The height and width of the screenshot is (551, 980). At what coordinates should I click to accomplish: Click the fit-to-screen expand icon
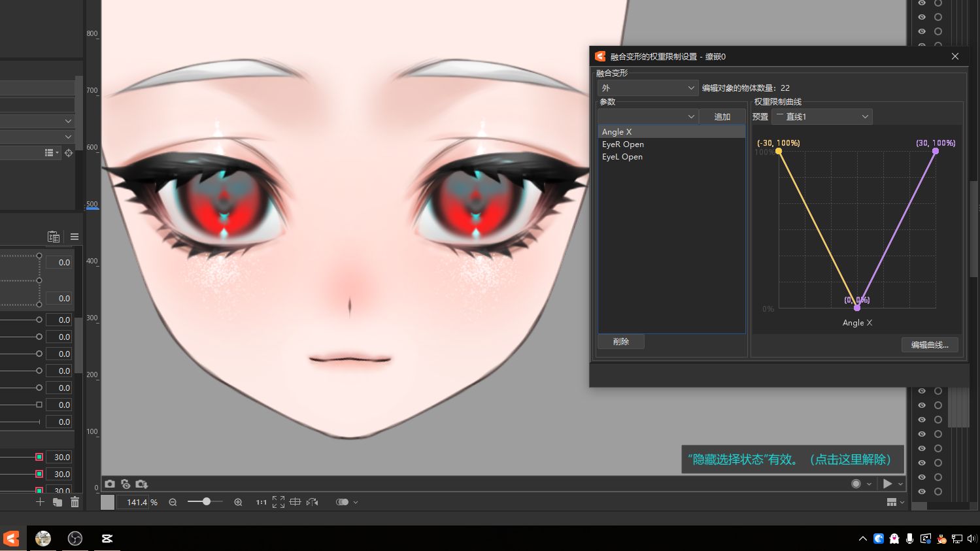279,502
